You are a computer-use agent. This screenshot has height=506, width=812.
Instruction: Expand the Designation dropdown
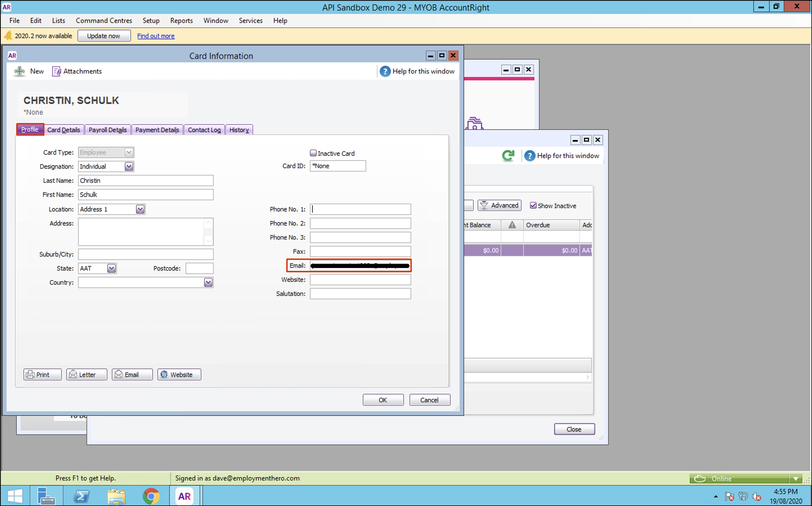(x=129, y=166)
